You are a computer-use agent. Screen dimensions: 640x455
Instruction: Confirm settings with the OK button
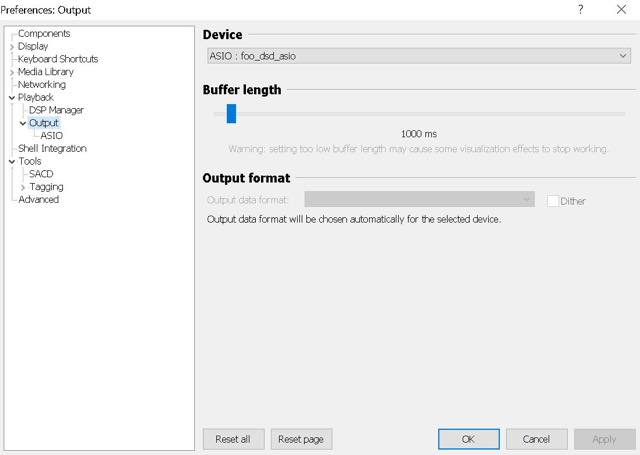coord(468,439)
